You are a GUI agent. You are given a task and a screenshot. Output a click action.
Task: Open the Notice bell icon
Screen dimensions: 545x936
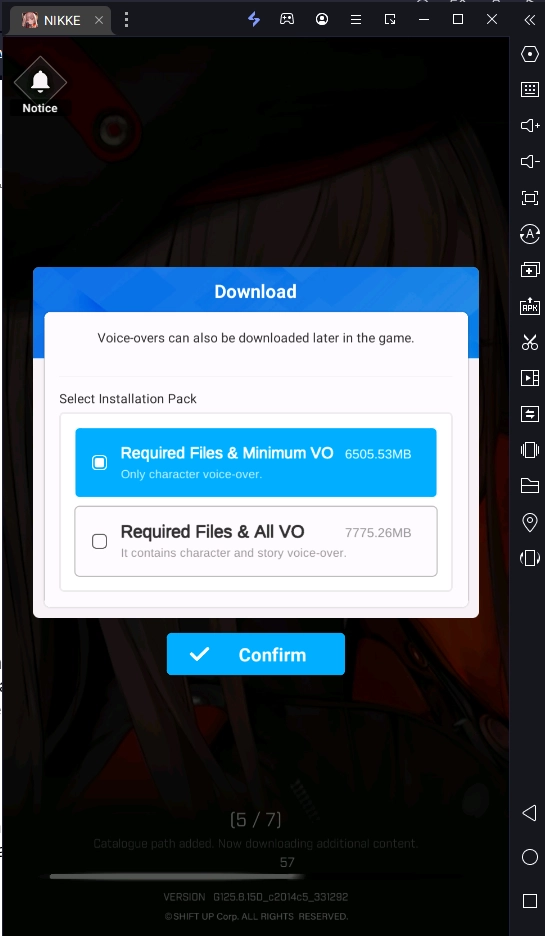pos(40,81)
